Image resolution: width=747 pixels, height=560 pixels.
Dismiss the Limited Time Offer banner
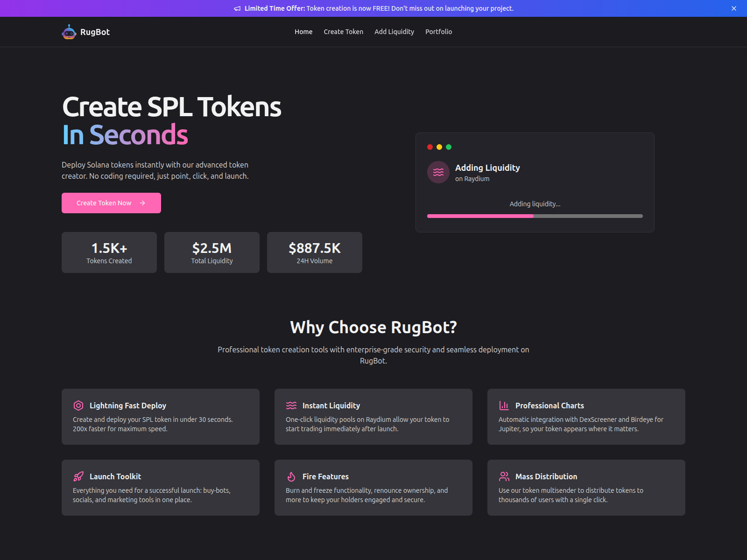(734, 8)
